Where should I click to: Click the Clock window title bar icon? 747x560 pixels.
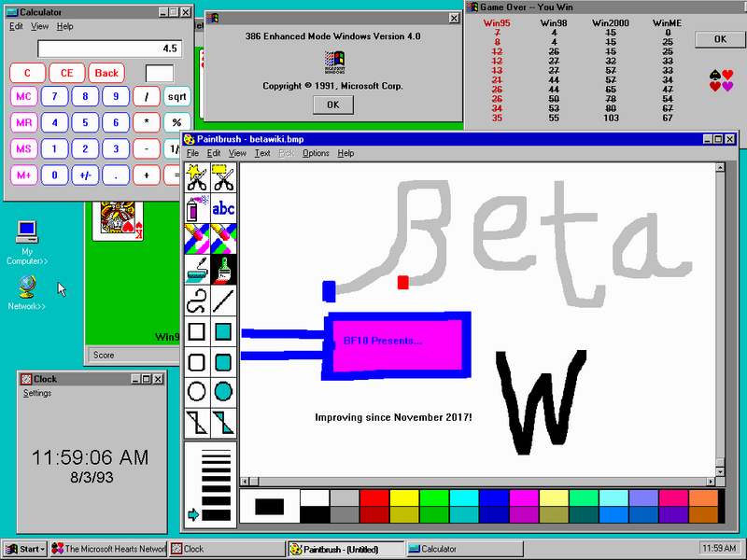26,379
